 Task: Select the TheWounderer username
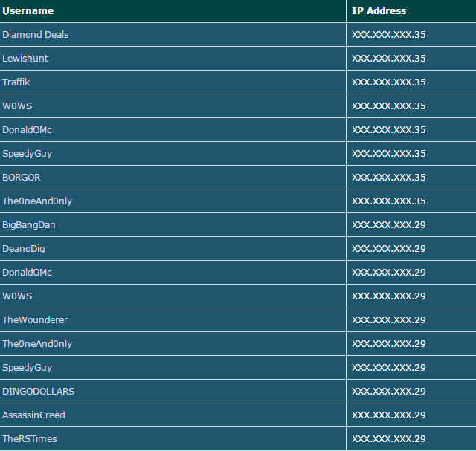pyautogui.click(x=35, y=320)
